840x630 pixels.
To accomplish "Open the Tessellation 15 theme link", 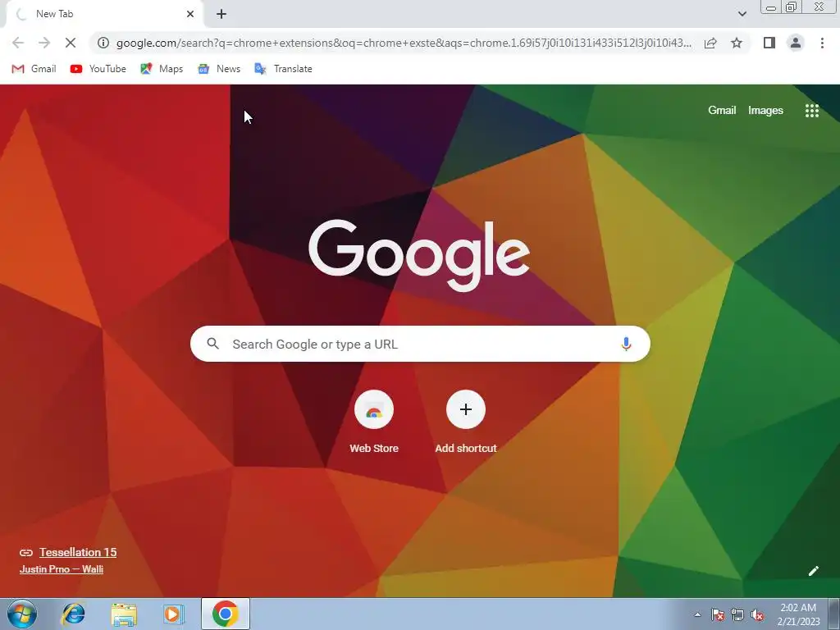I will click(78, 552).
